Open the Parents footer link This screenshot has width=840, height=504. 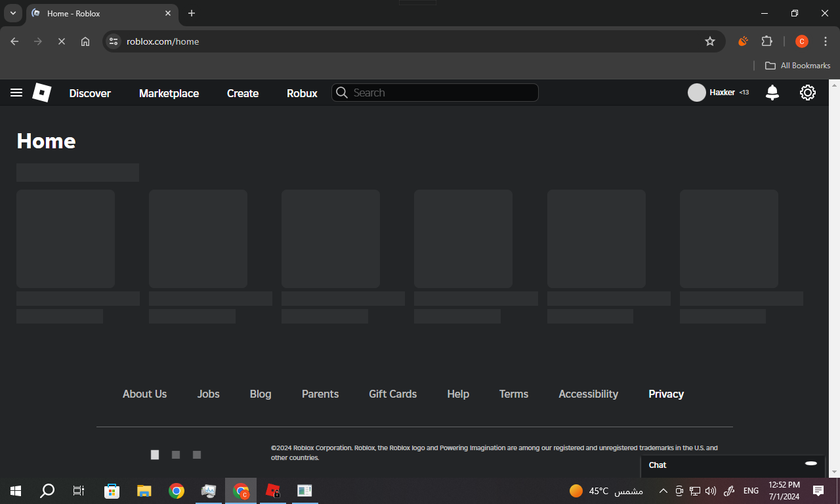[x=320, y=394]
